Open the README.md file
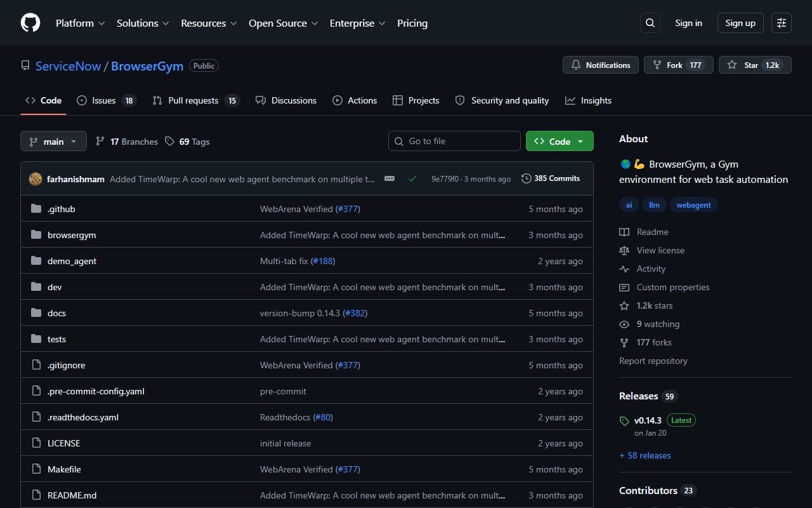 pos(72,495)
